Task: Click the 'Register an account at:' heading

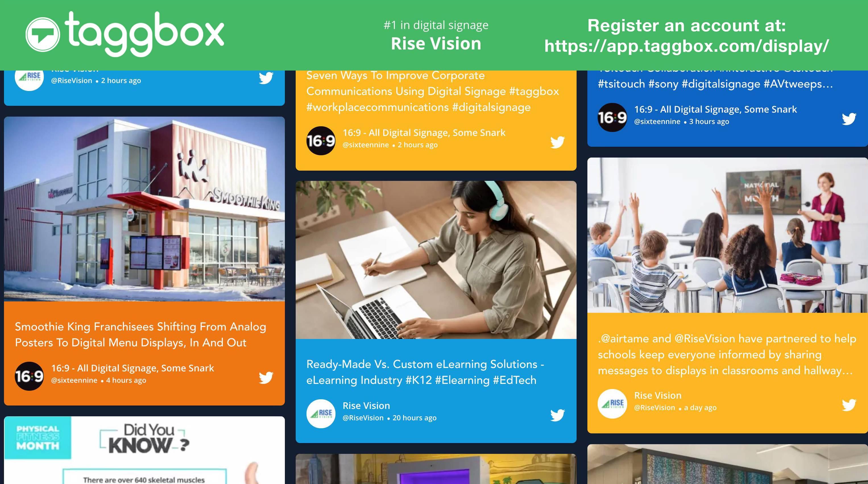Action: click(x=686, y=25)
